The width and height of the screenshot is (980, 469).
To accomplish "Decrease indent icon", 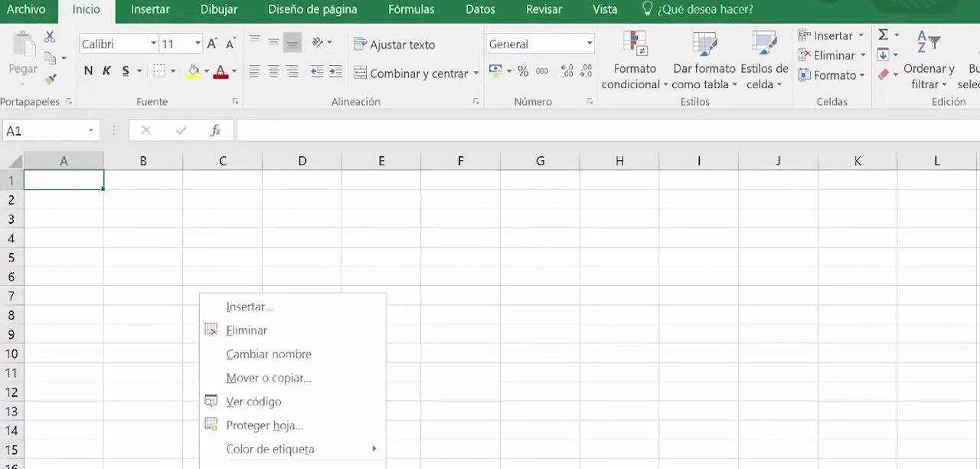I will (316, 71).
